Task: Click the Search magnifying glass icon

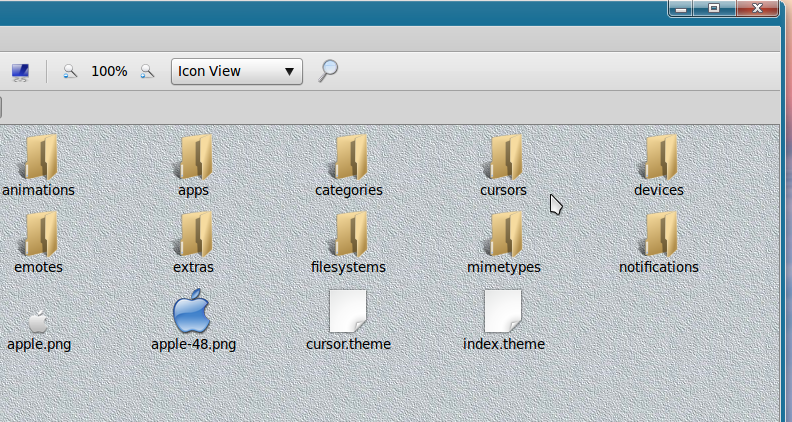Action: coord(328,71)
